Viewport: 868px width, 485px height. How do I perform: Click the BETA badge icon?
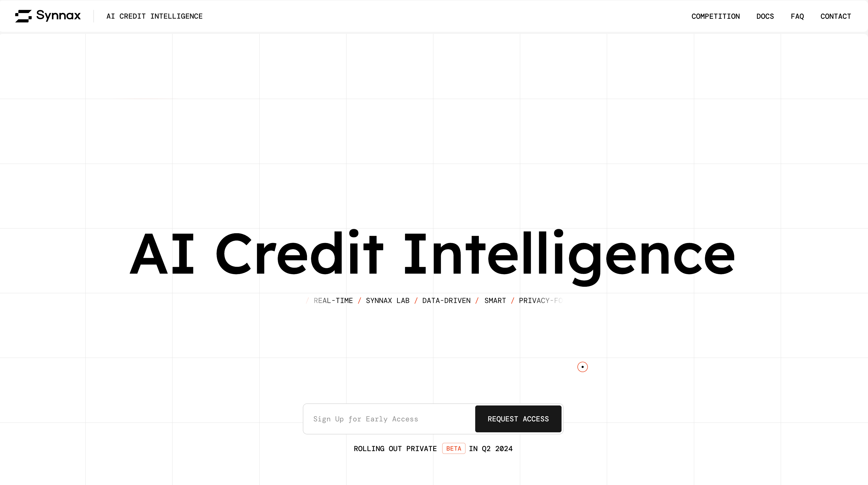[454, 448]
